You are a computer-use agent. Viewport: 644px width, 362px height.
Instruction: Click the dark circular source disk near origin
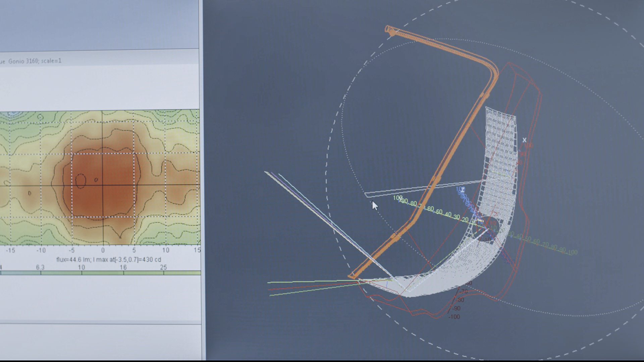click(x=486, y=230)
